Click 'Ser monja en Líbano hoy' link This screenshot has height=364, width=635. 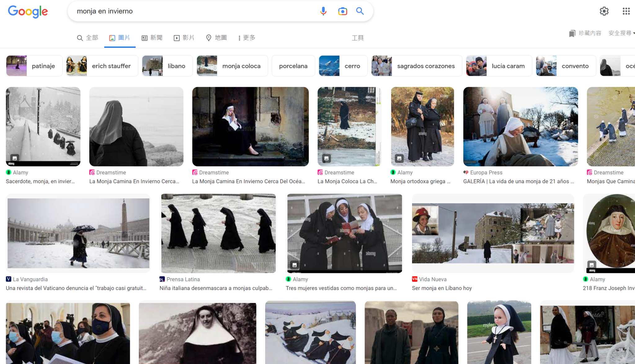click(x=442, y=288)
